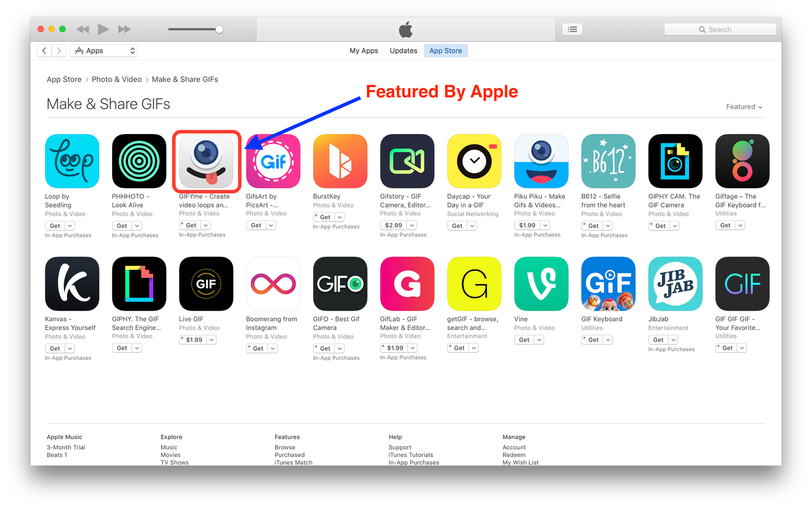Select the Boomerang from Instagram icon

pyautogui.click(x=273, y=284)
